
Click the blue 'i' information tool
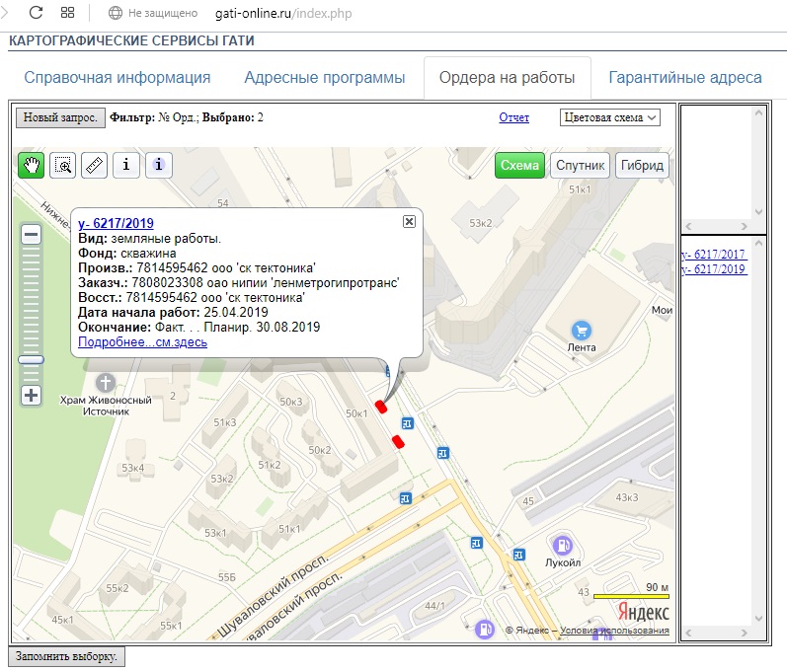[x=159, y=165]
